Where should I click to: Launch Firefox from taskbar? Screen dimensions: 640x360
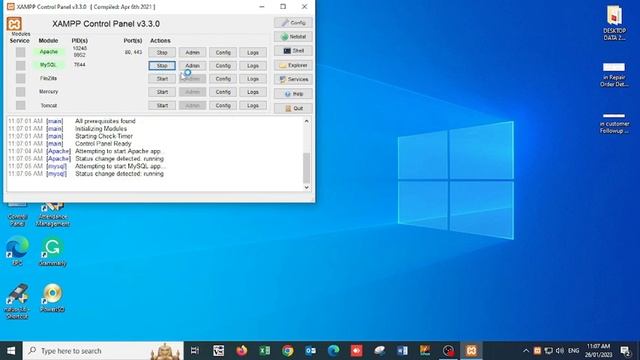(242, 351)
